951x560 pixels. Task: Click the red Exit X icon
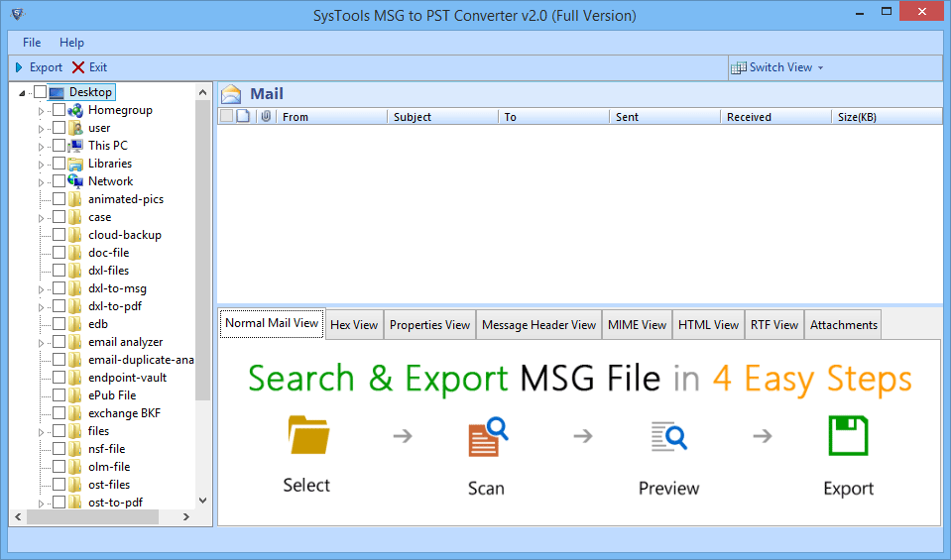click(x=78, y=67)
